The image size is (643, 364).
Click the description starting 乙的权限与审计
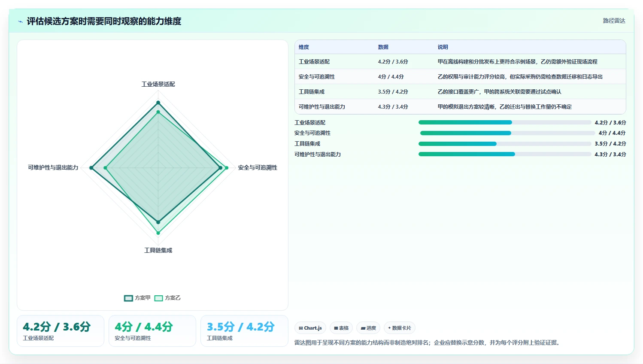[520, 77]
